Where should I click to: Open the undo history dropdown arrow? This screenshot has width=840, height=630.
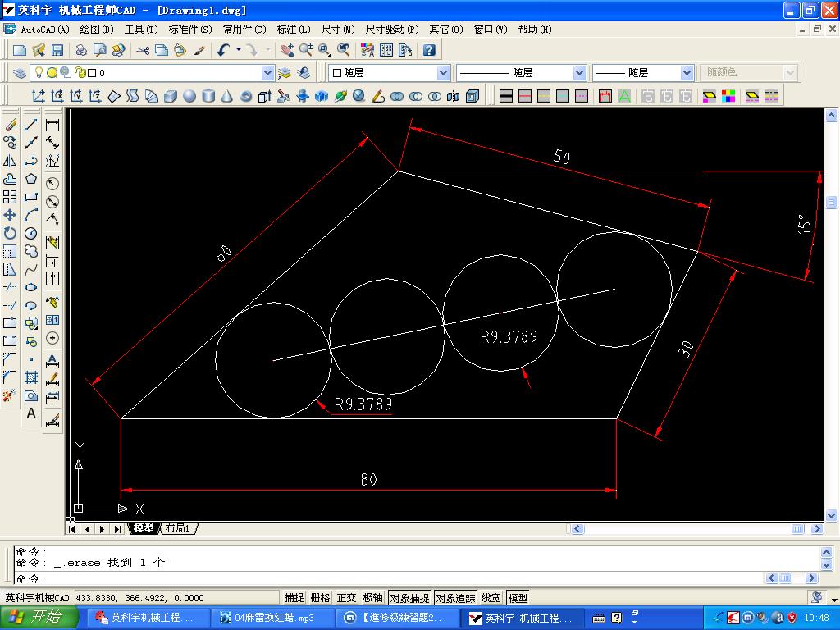(x=239, y=50)
